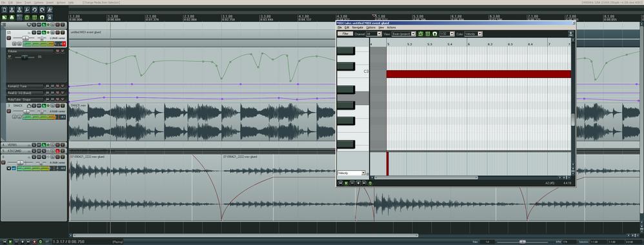Viewport: 644px width, 245px height.
Task: Click the MIDI editor horizontal scrollbar
Action: pos(426,178)
